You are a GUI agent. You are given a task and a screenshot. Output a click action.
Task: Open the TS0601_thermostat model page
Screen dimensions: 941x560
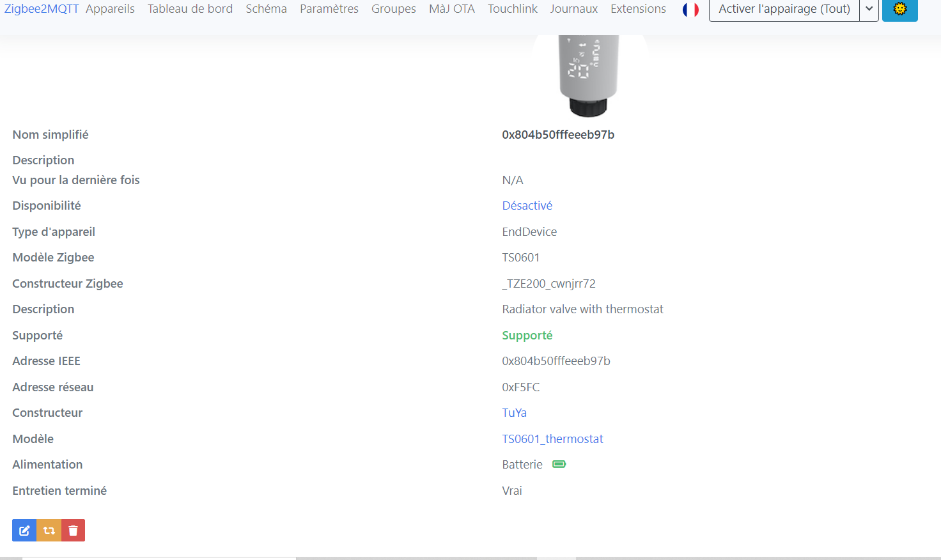(x=552, y=439)
